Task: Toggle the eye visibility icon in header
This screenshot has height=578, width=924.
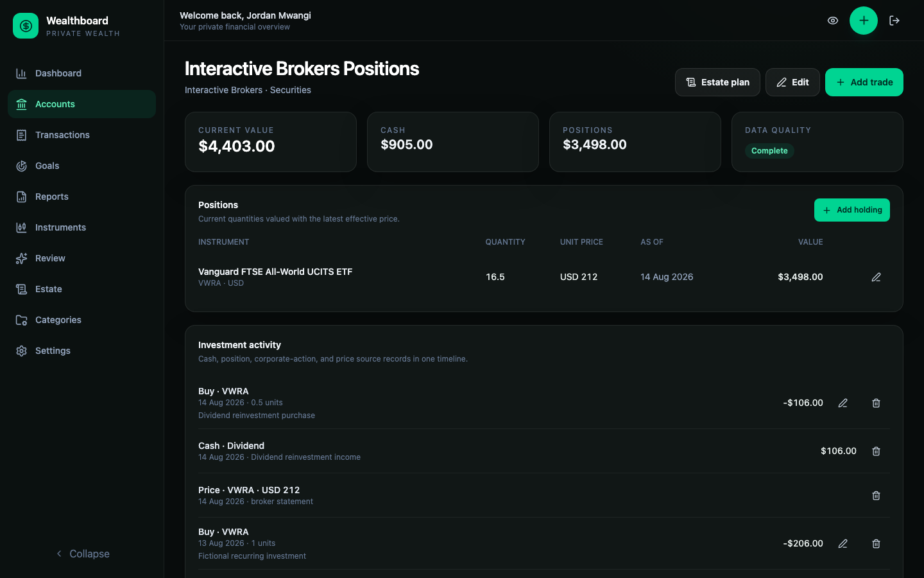Action: coord(833,21)
